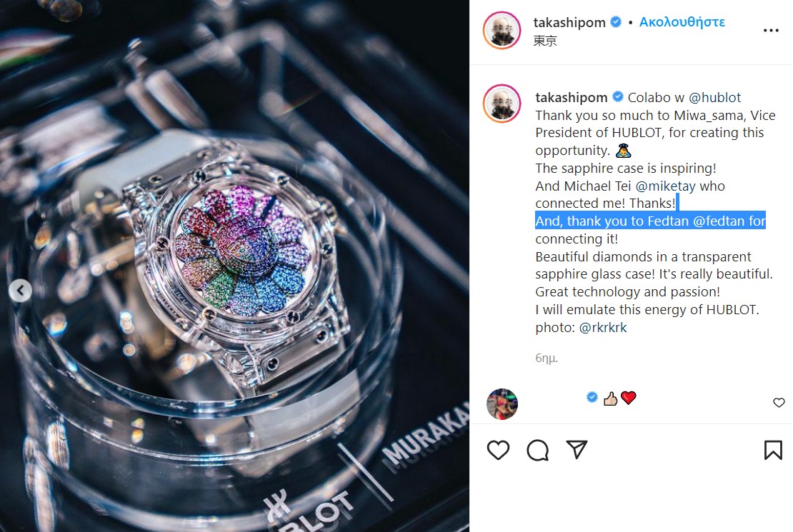793x532 pixels.
Task: Save the post with the bookmark icon
Action: (773, 450)
